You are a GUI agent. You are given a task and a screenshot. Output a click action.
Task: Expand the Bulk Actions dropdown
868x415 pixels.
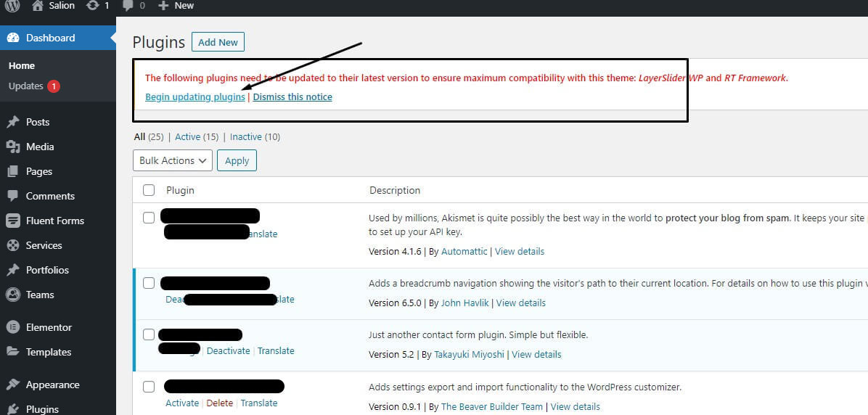[173, 160]
